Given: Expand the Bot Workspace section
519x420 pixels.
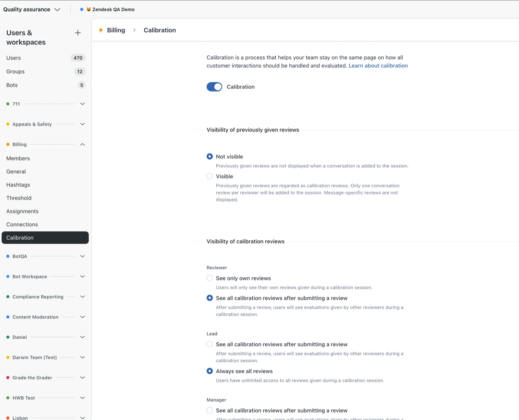Looking at the screenshot, I should click(82, 277).
